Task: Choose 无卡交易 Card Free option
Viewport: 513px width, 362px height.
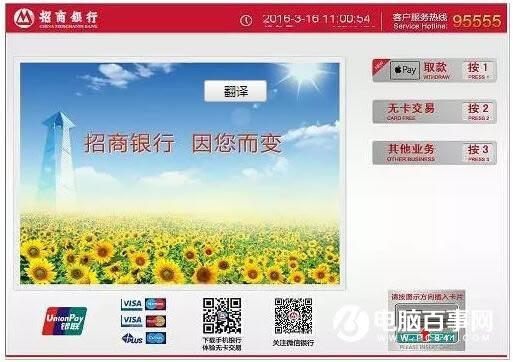Action: 434,112
